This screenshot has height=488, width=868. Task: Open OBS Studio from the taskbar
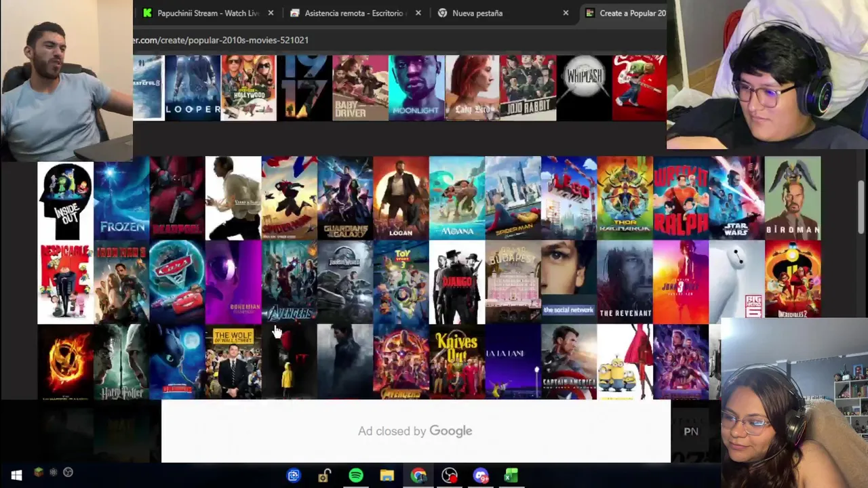point(450,476)
